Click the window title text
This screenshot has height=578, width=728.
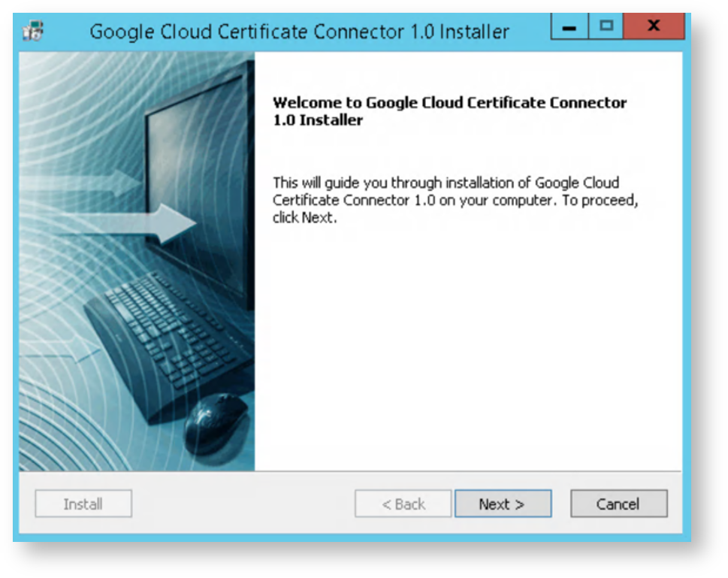[x=299, y=32]
